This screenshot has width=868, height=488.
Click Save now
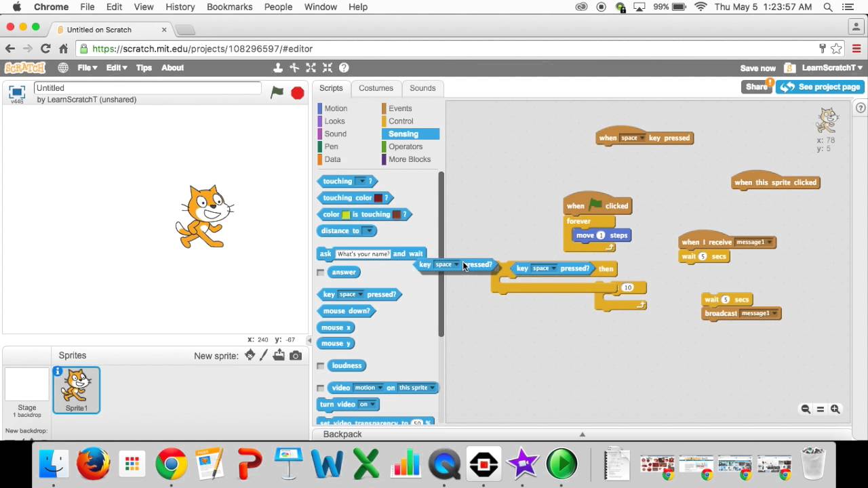(x=757, y=68)
